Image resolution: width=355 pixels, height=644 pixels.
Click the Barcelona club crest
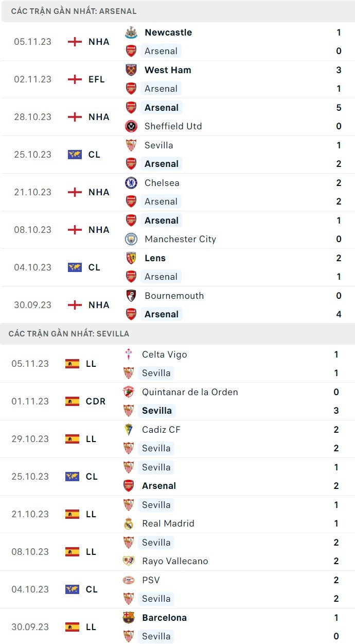pos(129,618)
